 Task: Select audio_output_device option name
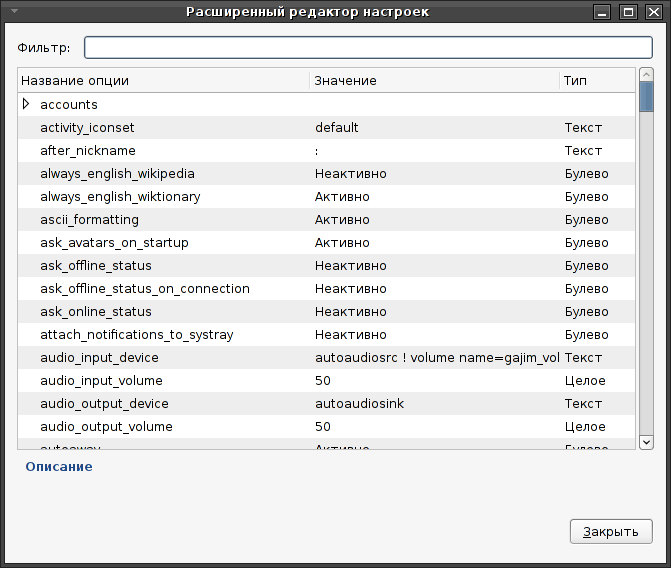[x=104, y=404]
